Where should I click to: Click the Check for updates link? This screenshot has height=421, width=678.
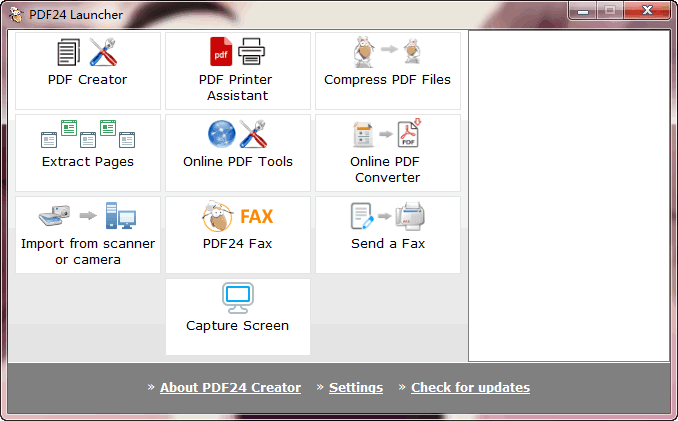[x=470, y=388]
